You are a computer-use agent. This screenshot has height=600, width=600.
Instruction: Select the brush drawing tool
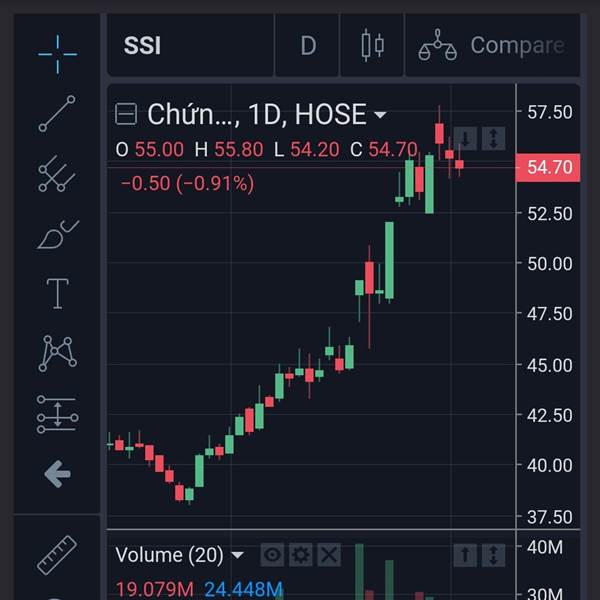coord(58,234)
